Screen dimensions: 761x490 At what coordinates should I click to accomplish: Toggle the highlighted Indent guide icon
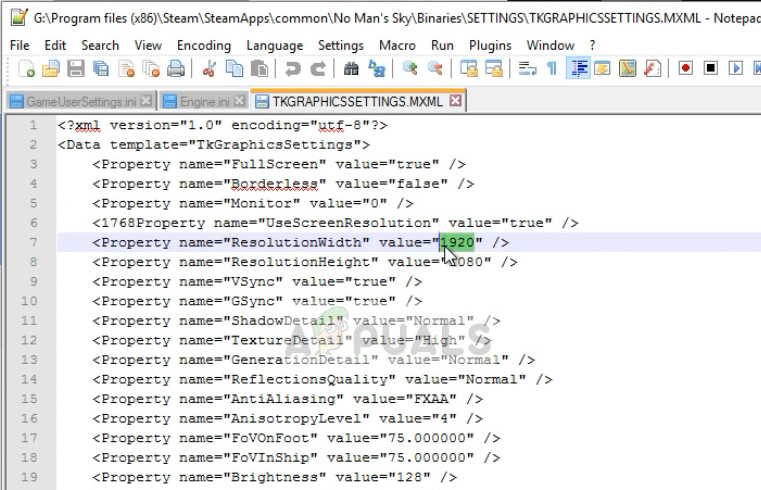coord(578,69)
